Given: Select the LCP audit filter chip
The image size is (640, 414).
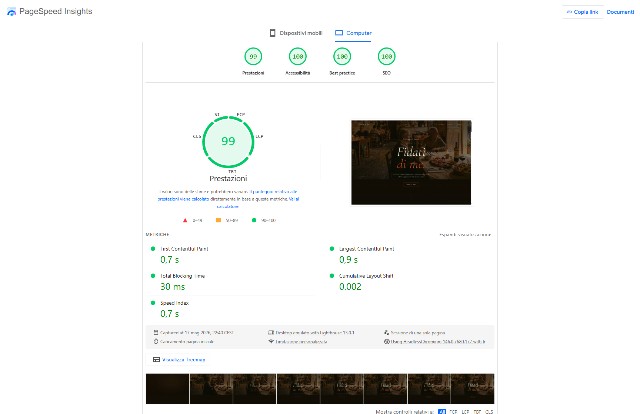Looking at the screenshot, I should pyautogui.click(x=465, y=412).
